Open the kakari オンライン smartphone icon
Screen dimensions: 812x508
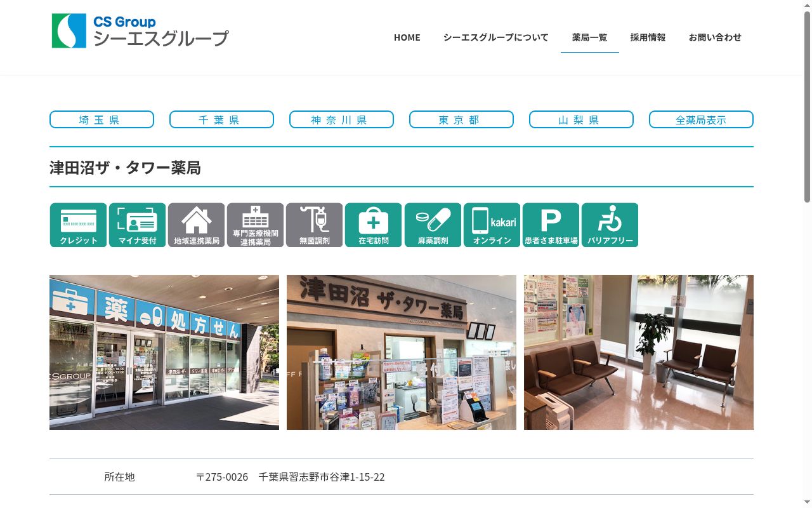pyautogui.click(x=492, y=225)
